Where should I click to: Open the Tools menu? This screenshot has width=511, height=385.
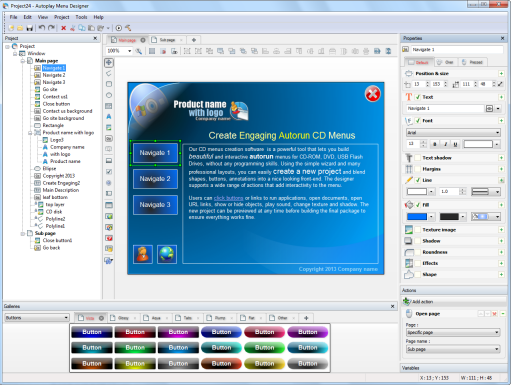point(81,17)
